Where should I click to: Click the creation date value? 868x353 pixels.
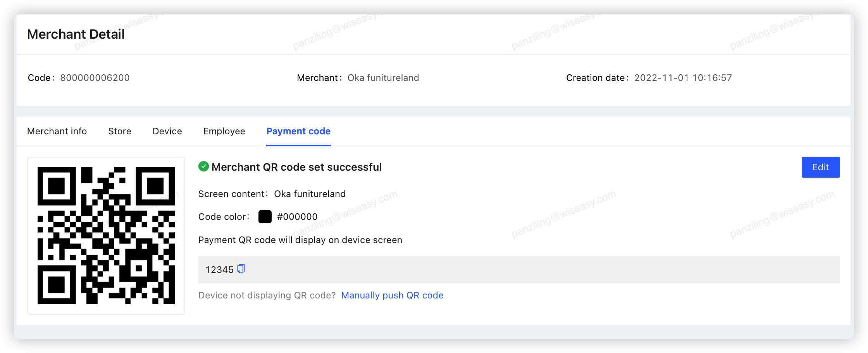click(x=683, y=78)
